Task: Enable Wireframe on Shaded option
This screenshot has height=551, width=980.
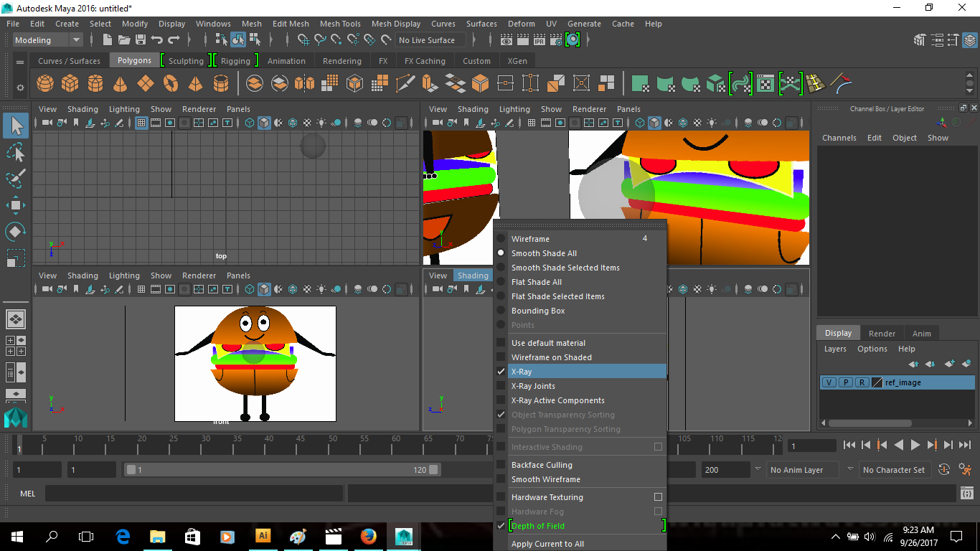Action: coord(551,357)
